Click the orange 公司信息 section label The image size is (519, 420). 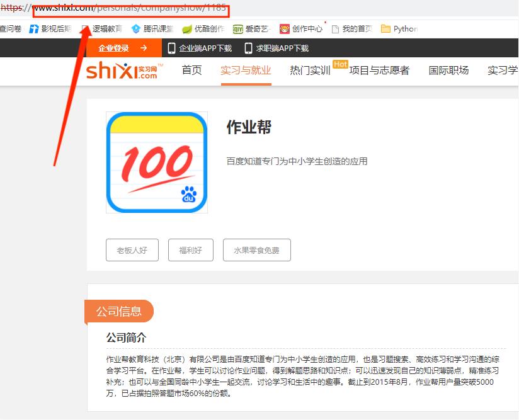pos(120,311)
